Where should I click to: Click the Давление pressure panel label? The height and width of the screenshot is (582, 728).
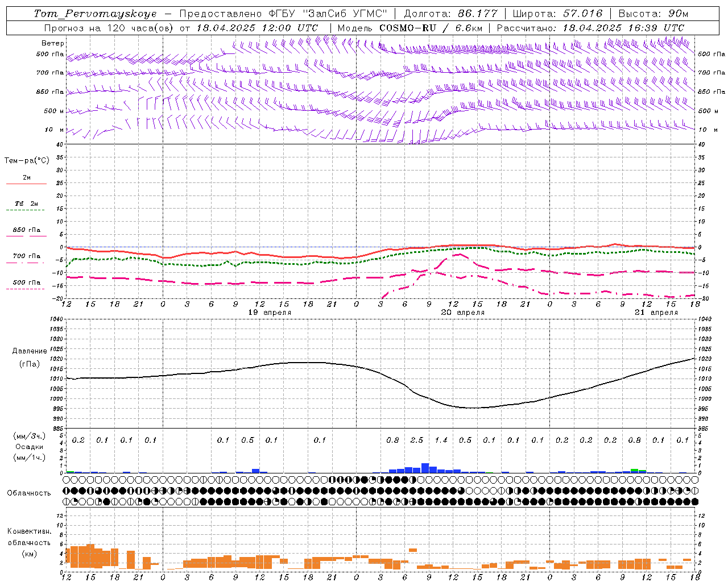[x=30, y=351]
